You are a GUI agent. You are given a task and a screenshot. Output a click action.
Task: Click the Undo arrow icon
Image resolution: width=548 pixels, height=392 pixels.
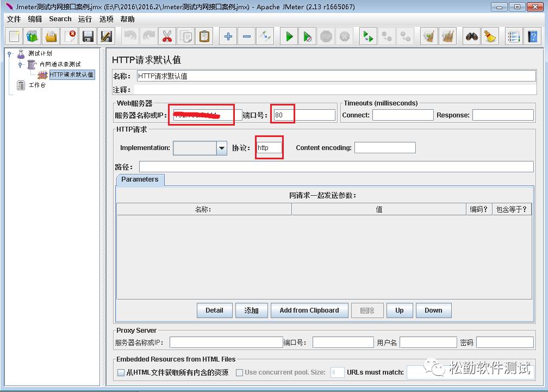pyautogui.click(x=130, y=36)
